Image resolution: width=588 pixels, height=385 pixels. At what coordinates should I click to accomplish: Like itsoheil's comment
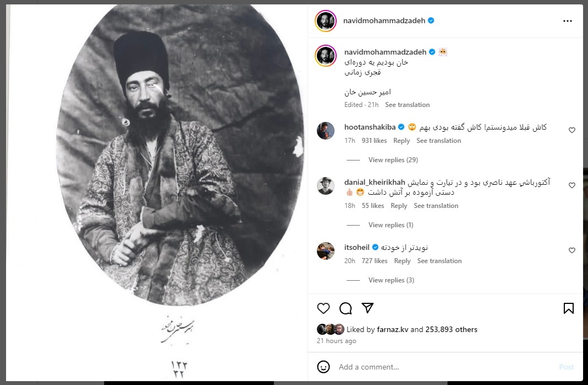(572, 250)
